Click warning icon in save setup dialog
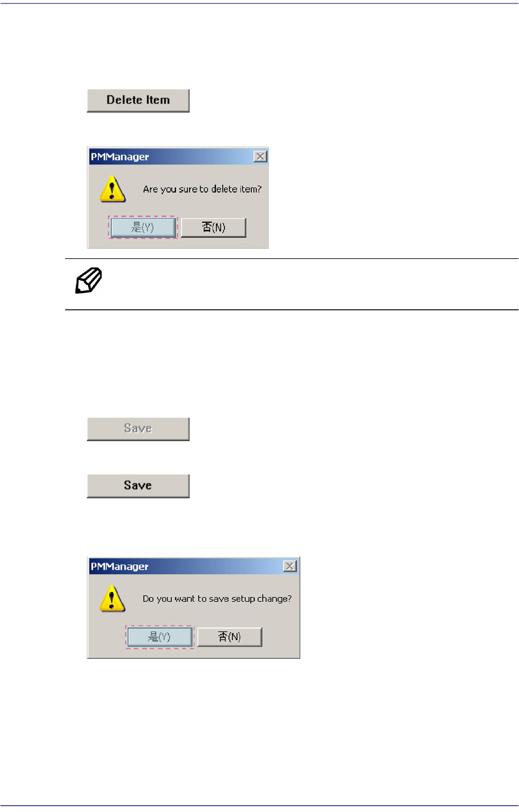Image resolution: width=519 pixels, height=812 pixels. click(112, 599)
